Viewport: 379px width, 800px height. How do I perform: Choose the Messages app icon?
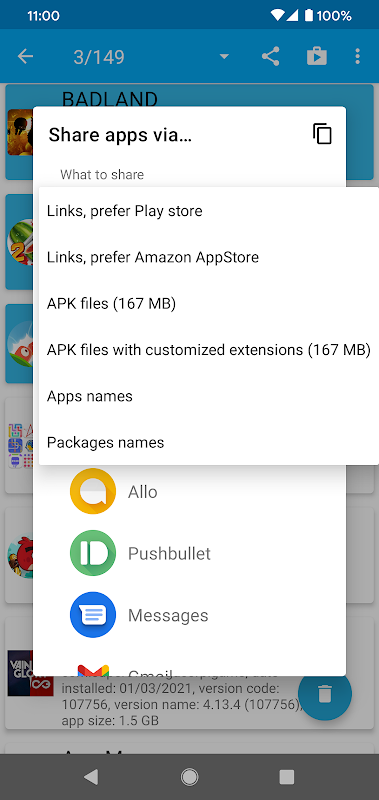point(93,615)
